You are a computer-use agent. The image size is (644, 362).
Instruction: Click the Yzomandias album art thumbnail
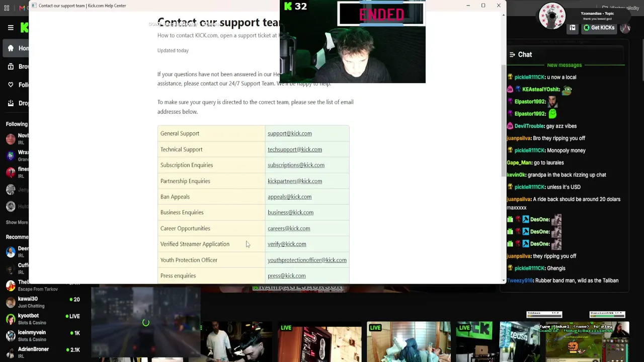tap(552, 16)
